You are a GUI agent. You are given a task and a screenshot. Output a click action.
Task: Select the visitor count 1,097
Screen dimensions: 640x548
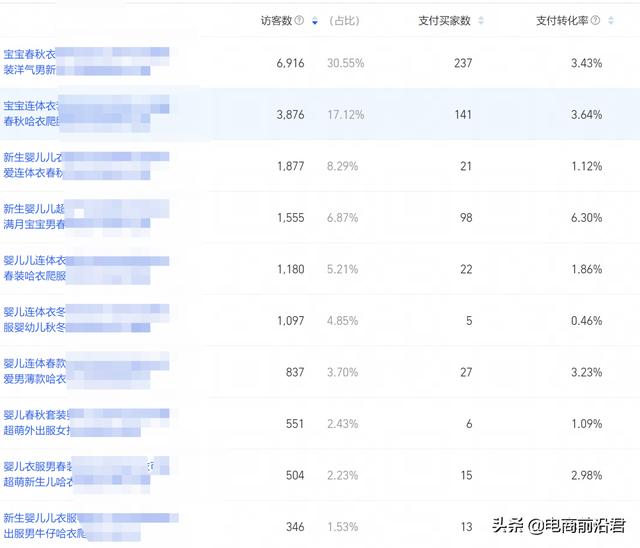pos(291,321)
